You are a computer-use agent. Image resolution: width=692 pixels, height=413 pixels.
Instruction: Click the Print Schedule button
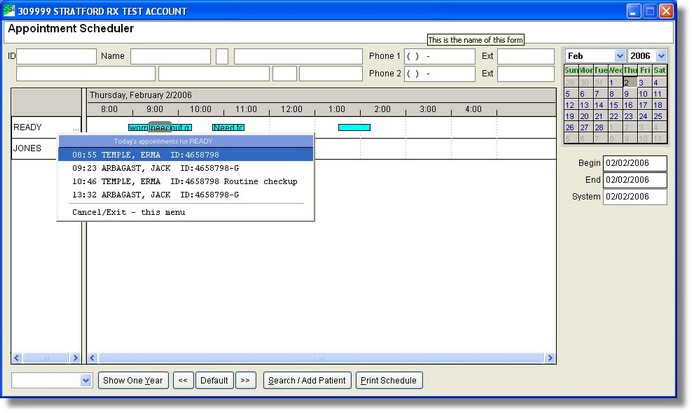coord(389,380)
